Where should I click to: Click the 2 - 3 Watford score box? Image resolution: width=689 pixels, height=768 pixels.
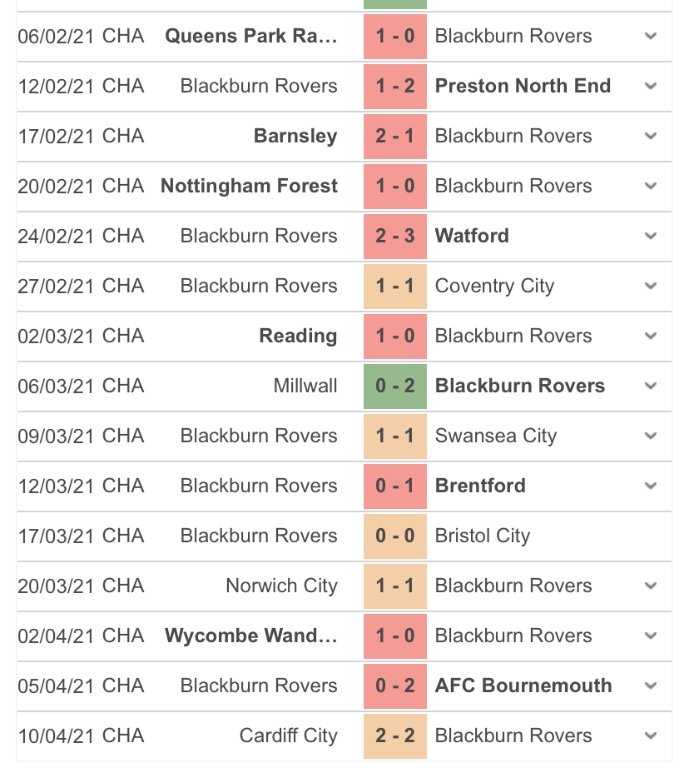pyautogui.click(x=395, y=236)
